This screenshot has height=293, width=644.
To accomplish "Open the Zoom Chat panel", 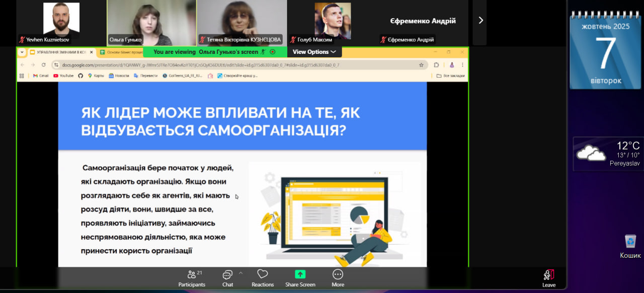I will click(227, 278).
